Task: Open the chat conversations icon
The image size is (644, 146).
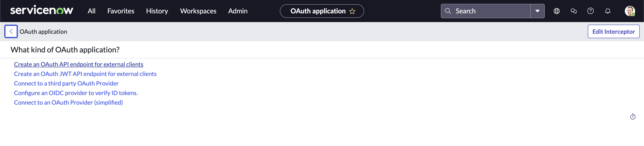Action: click(574, 11)
